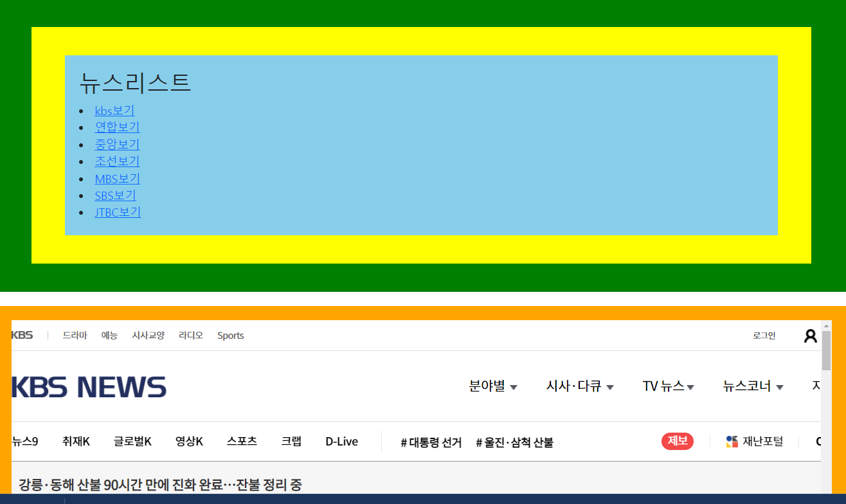
Task: Click the 로그인 login link
Action: pyautogui.click(x=764, y=336)
